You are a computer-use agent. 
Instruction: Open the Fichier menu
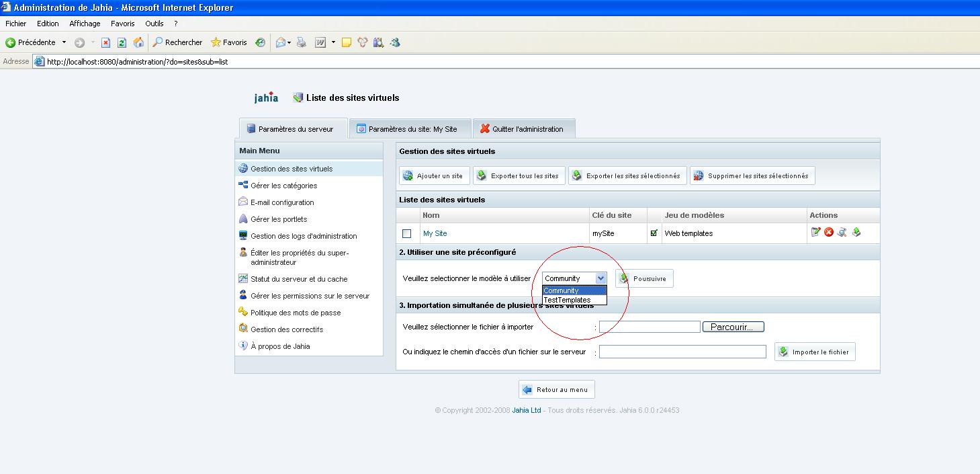pyautogui.click(x=16, y=24)
